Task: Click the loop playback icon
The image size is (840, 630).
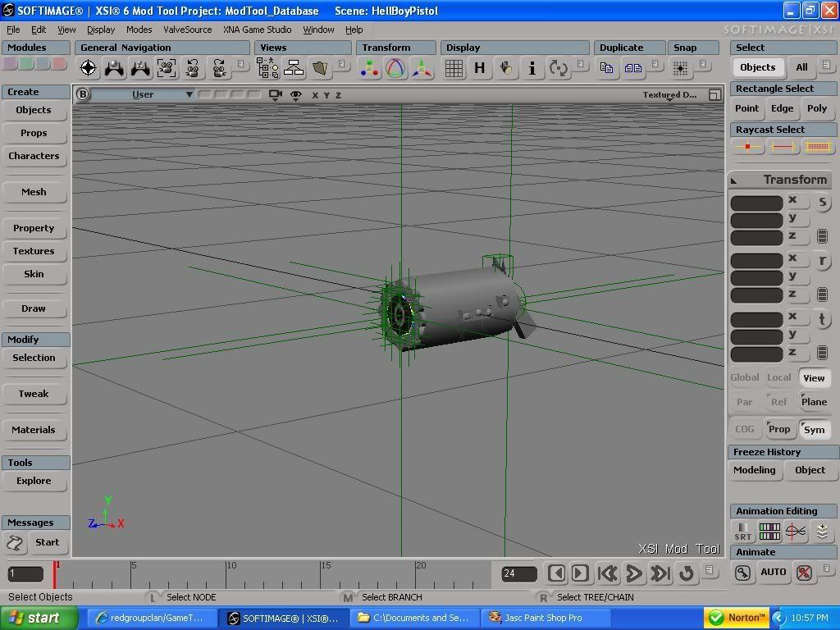Action: (x=687, y=573)
